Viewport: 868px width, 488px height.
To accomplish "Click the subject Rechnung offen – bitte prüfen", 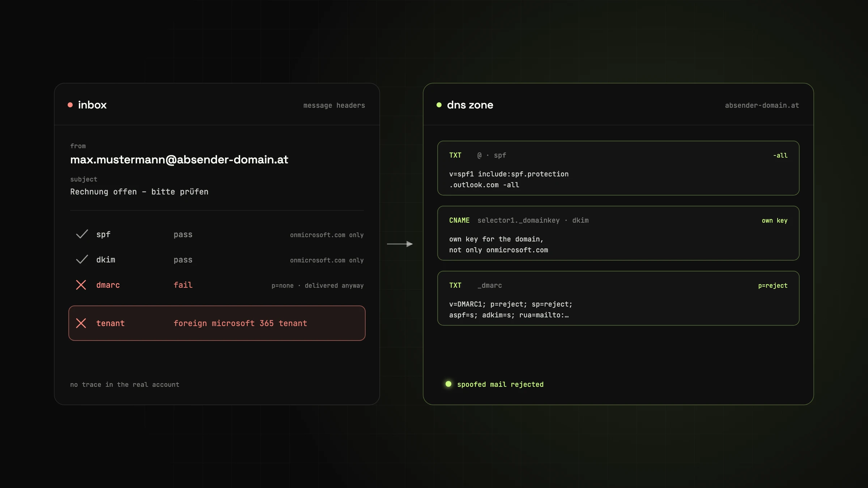I will [x=139, y=192].
